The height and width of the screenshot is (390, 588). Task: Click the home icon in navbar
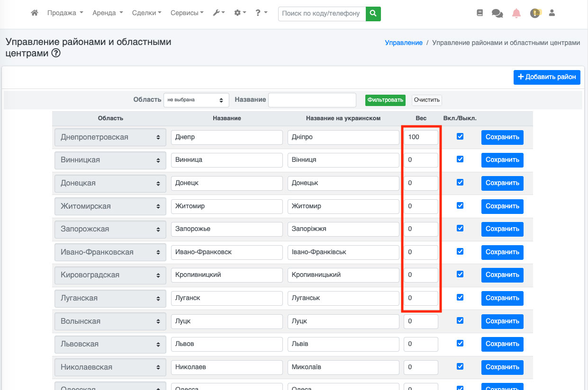(34, 13)
